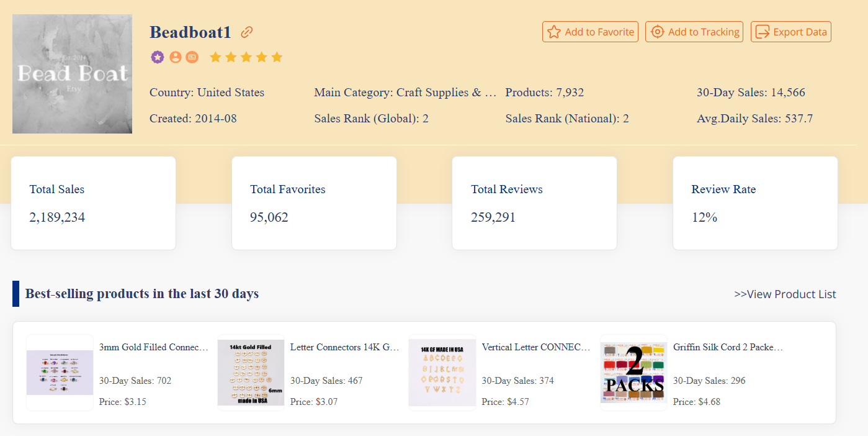Image resolution: width=868 pixels, height=436 pixels.
Task: Add Beadboat1 to favorites
Action: [590, 31]
